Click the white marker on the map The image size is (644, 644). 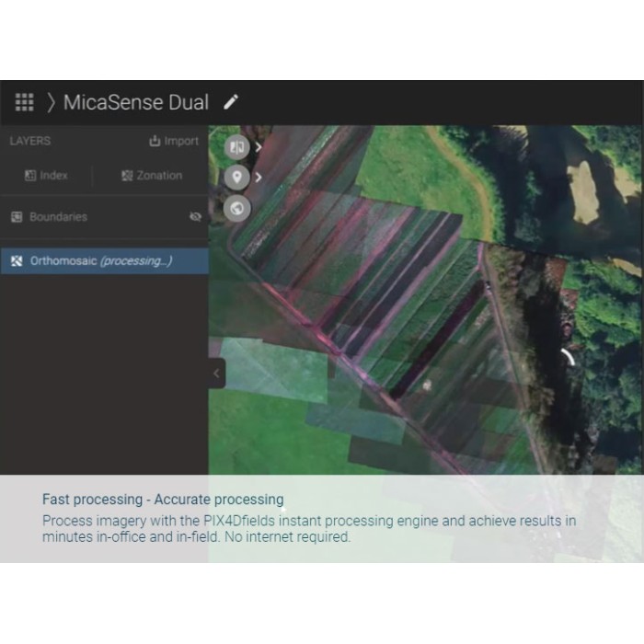pos(427,385)
